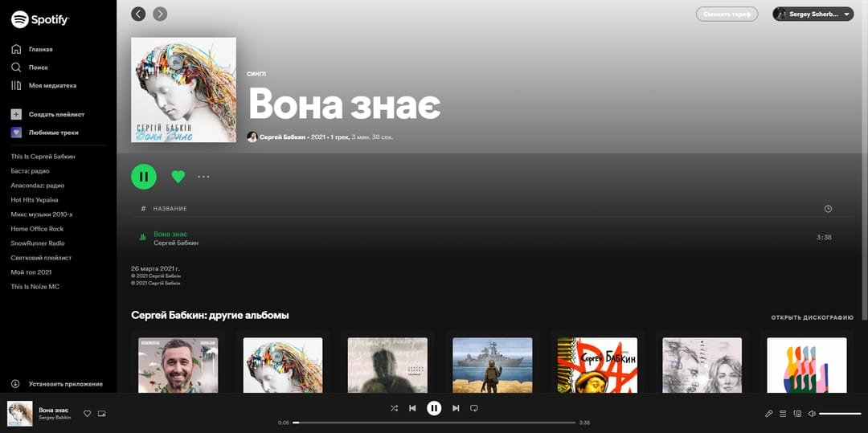The width and height of the screenshot is (868, 433).
Task: Click the НАЗВАНИЕ column header
Action: pyautogui.click(x=170, y=209)
